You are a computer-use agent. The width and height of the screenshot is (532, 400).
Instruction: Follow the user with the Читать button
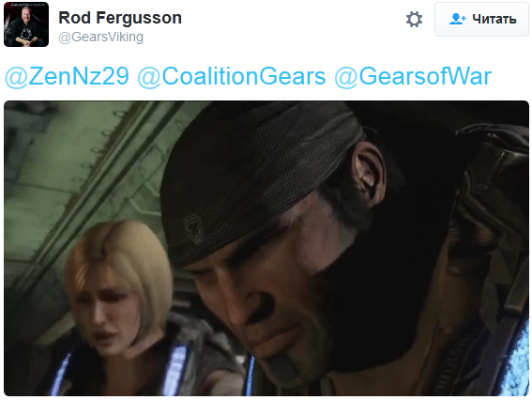coord(481,19)
